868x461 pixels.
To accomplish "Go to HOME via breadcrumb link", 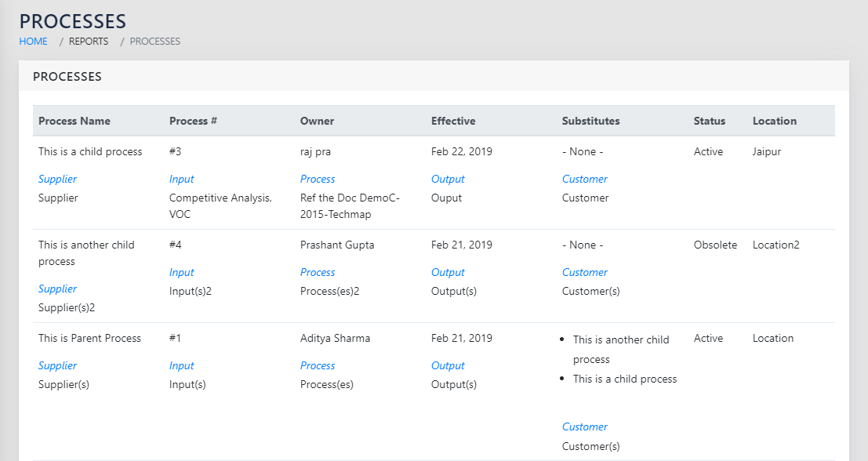I will (34, 42).
